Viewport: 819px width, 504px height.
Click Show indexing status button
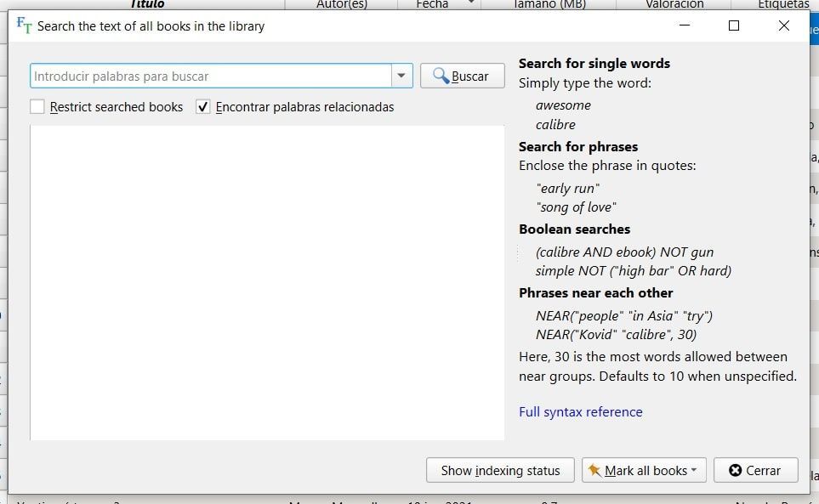click(x=500, y=471)
